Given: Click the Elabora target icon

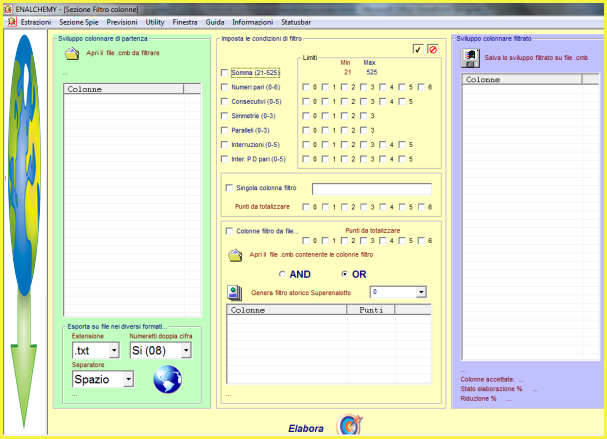Looking at the screenshot, I should (350, 425).
